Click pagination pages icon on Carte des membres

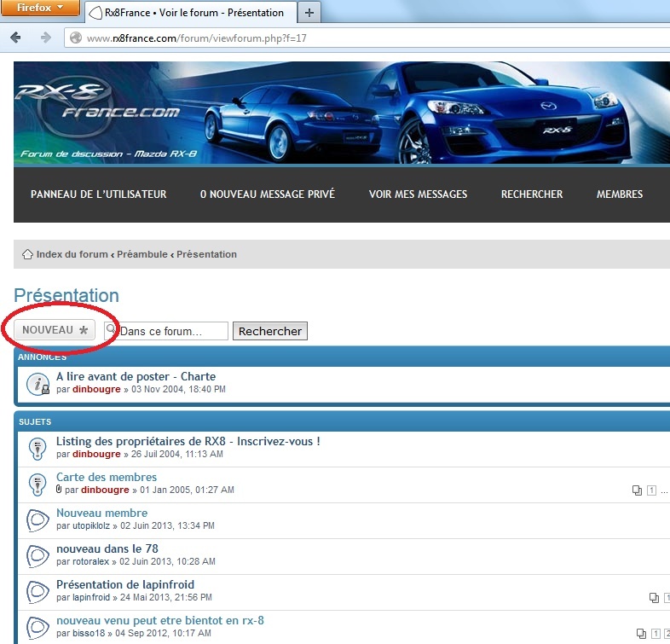coord(637,490)
